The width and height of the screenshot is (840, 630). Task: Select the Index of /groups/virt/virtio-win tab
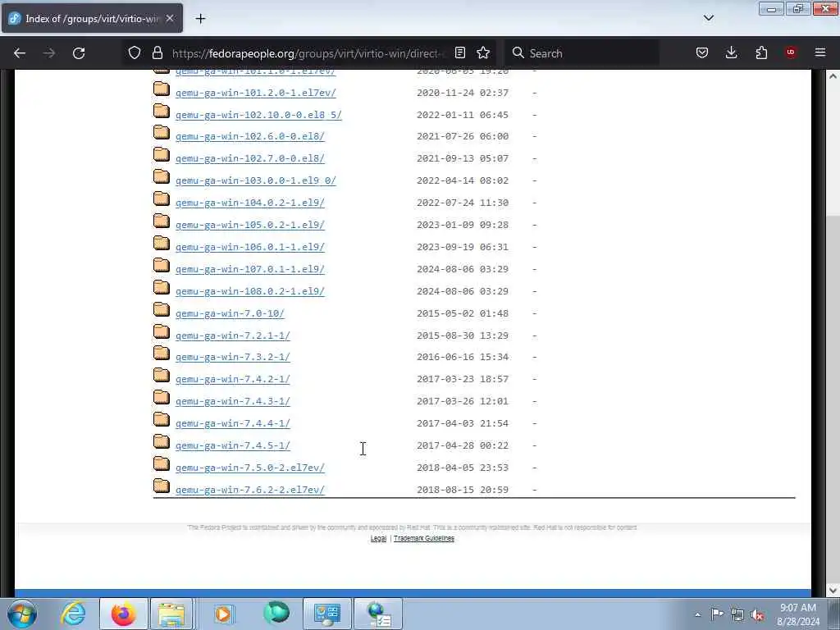coord(92,19)
